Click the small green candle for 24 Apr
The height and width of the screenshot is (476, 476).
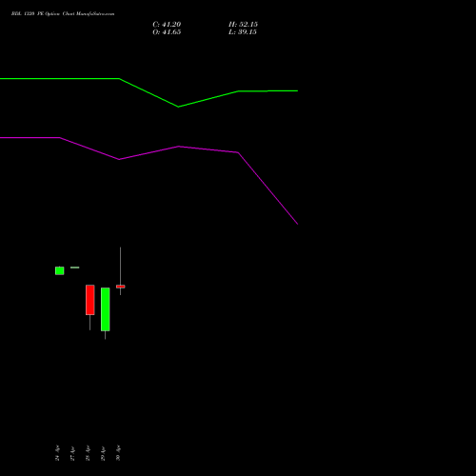[59, 270]
